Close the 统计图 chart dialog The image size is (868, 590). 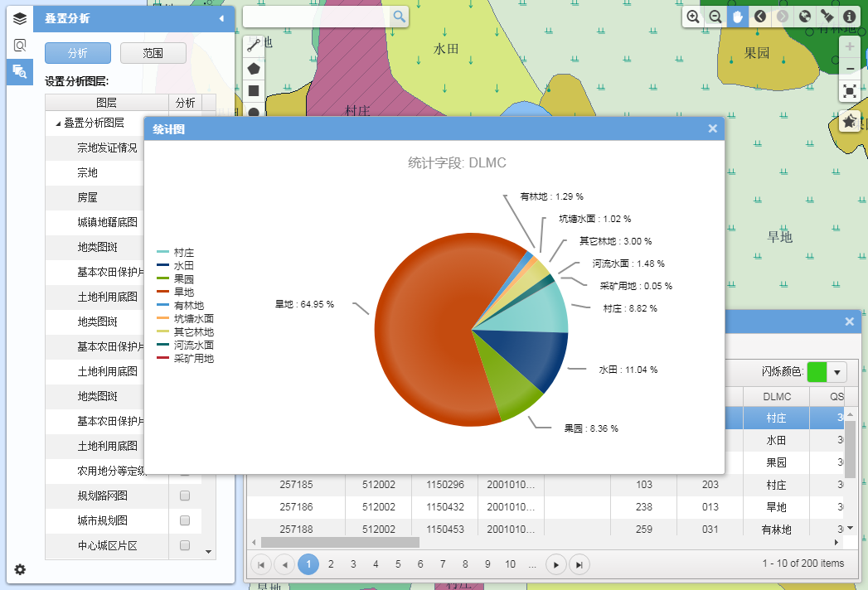point(712,128)
